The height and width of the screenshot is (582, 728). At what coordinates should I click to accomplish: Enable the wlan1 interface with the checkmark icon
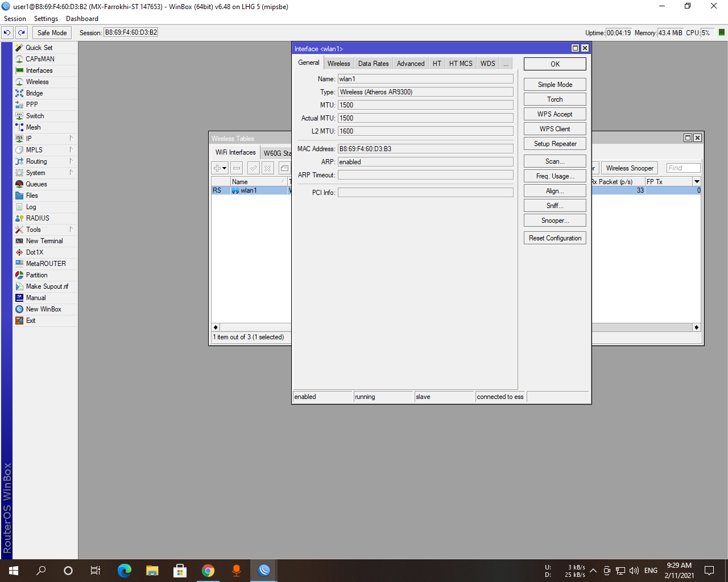(253, 168)
